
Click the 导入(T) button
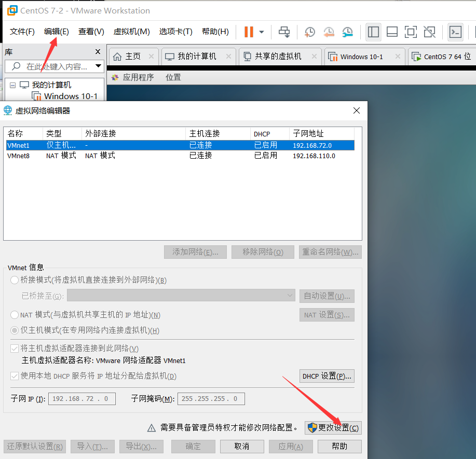pos(92,447)
